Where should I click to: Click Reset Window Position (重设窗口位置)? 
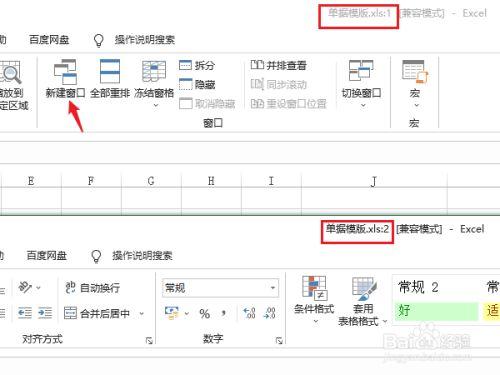[x=288, y=104]
